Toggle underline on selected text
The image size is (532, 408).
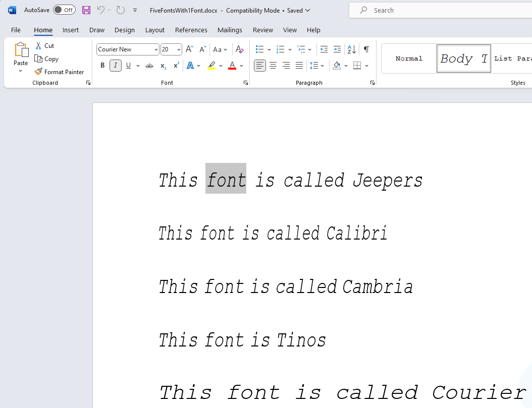128,65
